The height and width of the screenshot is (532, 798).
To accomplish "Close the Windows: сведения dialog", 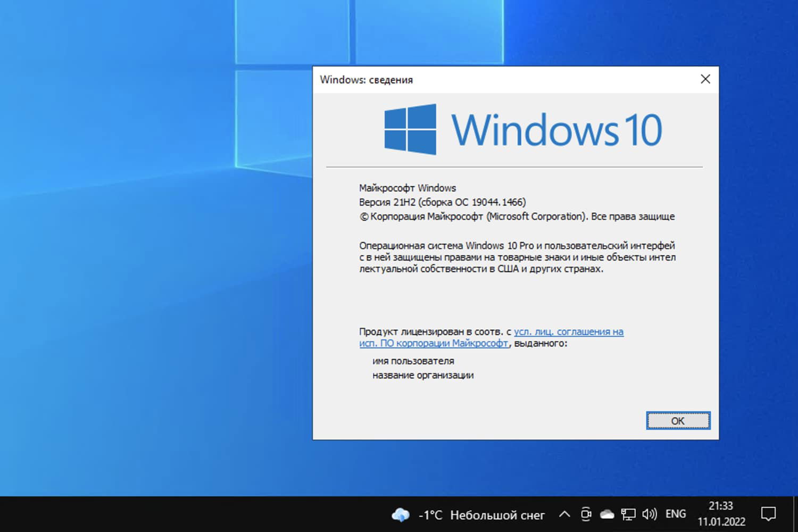I will (x=705, y=79).
